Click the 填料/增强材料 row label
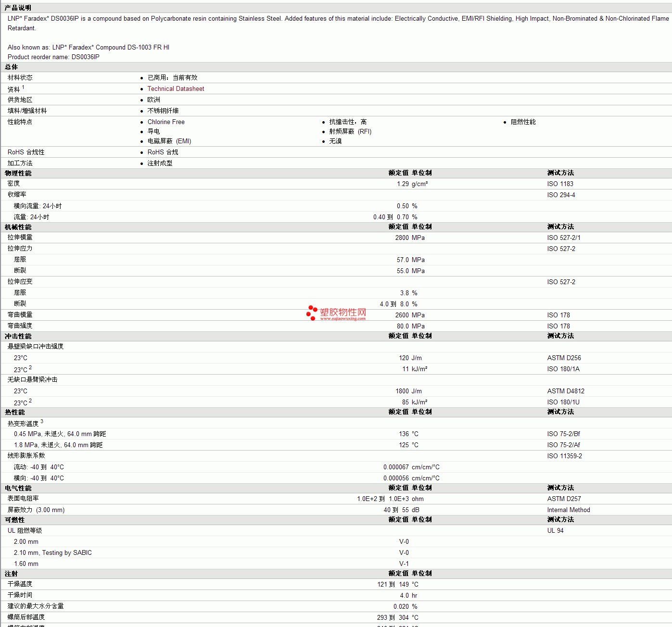 27,111
